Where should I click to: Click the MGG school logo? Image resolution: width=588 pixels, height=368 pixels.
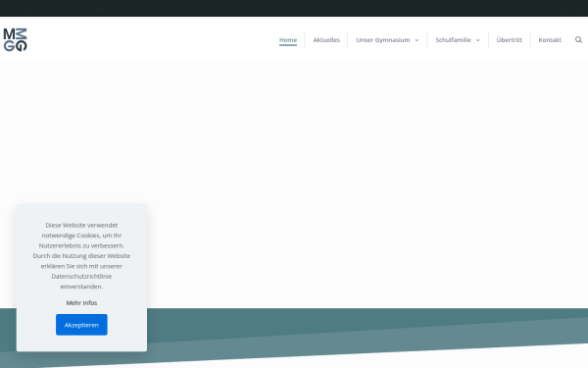pyautogui.click(x=16, y=40)
